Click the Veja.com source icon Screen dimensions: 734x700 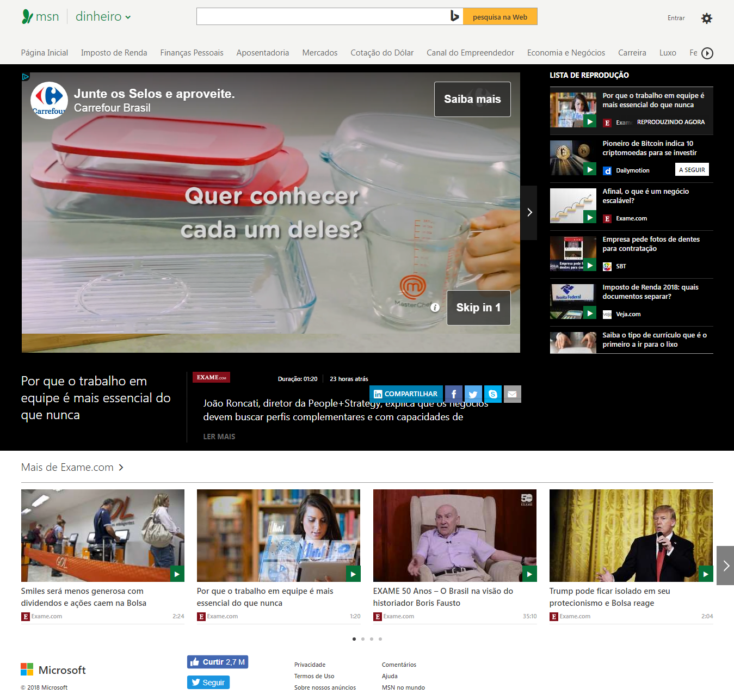click(x=607, y=315)
